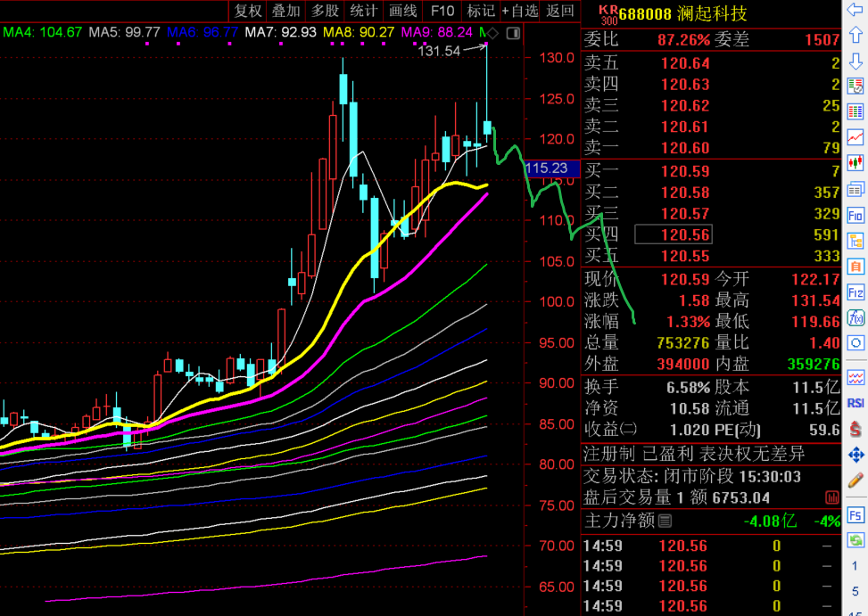This screenshot has width=868, height=616.
Task: Click the first 14:59 120.56 trade row
Action: (711, 546)
